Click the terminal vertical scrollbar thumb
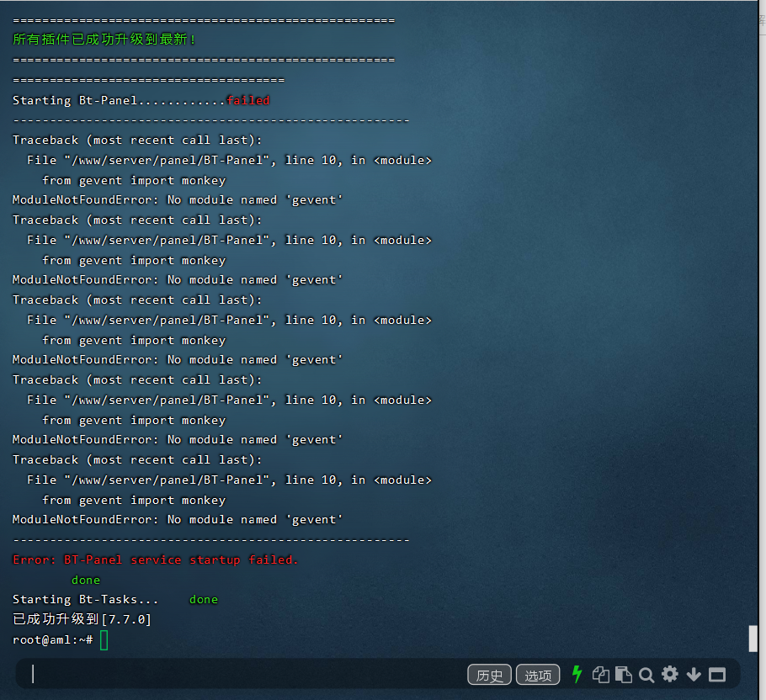 tap(753, 639)
